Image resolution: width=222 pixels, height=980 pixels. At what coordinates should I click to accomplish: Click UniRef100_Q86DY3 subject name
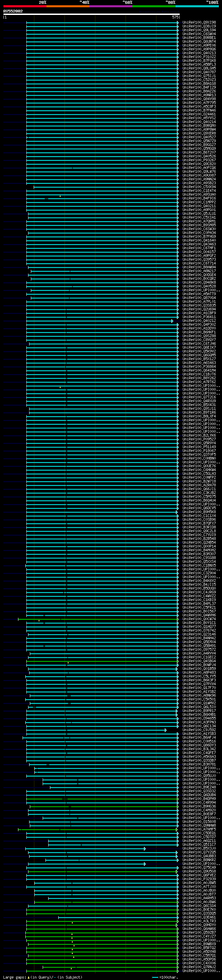point(199,745)
